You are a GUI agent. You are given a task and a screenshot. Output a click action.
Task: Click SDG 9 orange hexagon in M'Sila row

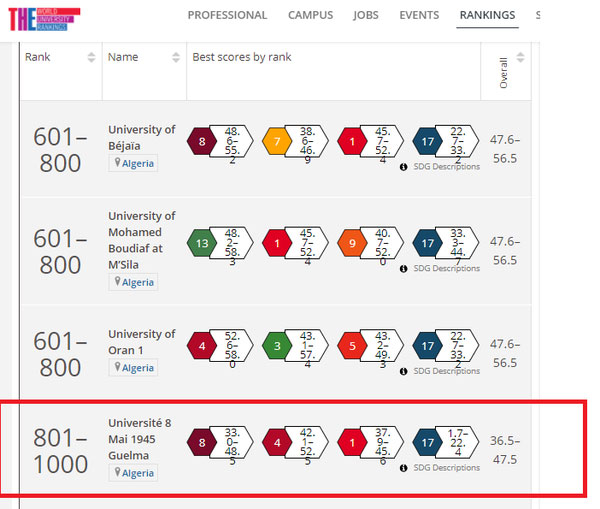click(x=352, y=243)
